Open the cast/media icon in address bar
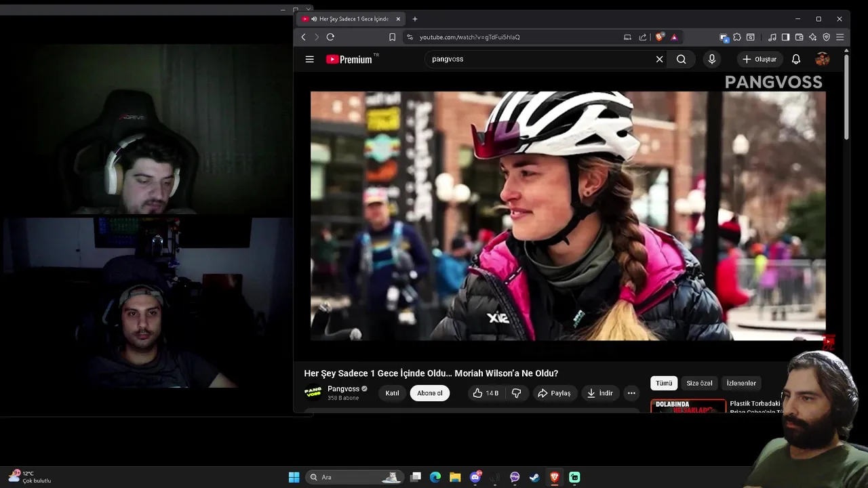The width and height of the screenshot is (868, 488). (627, 37)
